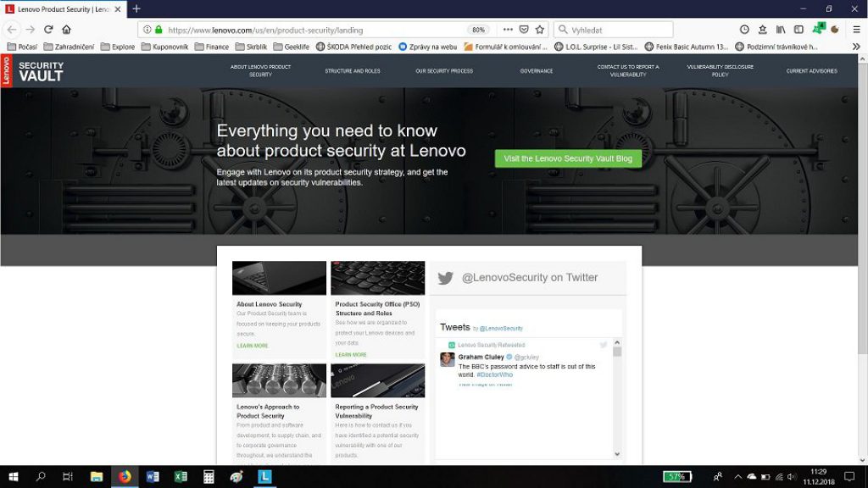Viewport: 868px width, 488px height.
Task: Click tweets widget scroll-down arrow
Action: pyautogui.click(x=617, y=454)
